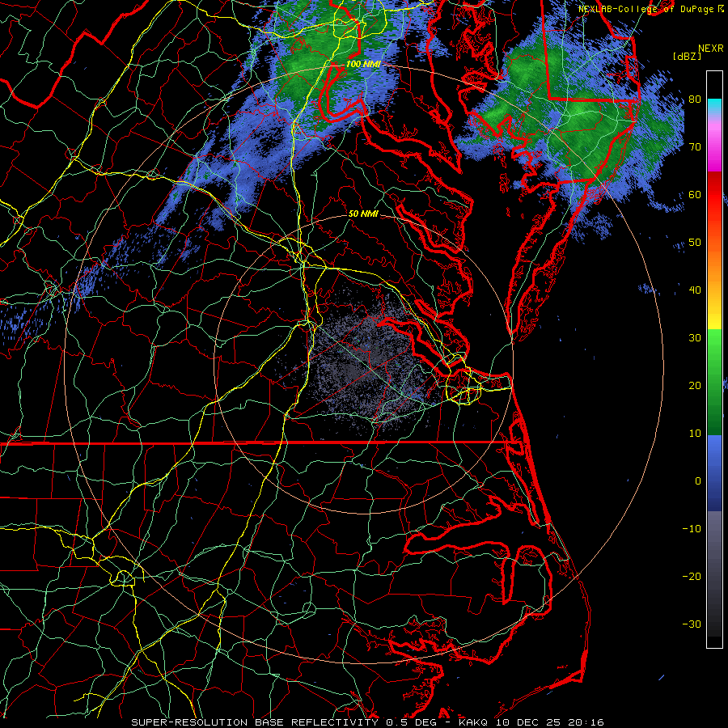Click the red band of the dBZ color bar
The height and width of the screenshot is (728, 728).
point(714,195)
